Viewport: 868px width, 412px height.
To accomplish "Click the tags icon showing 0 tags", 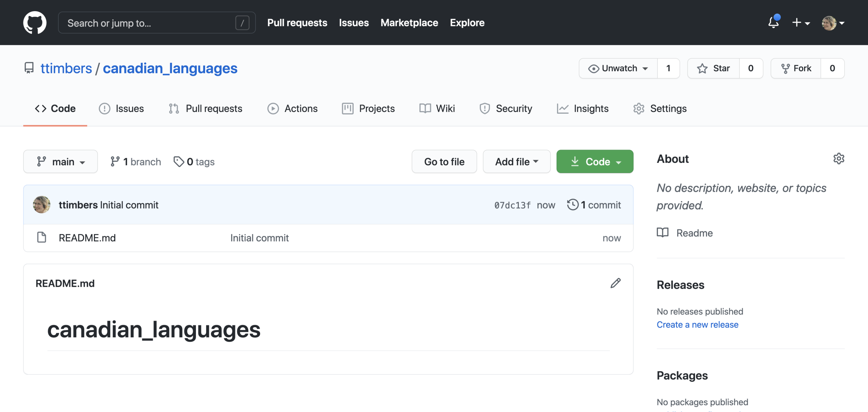I will [x=178, y=162].
